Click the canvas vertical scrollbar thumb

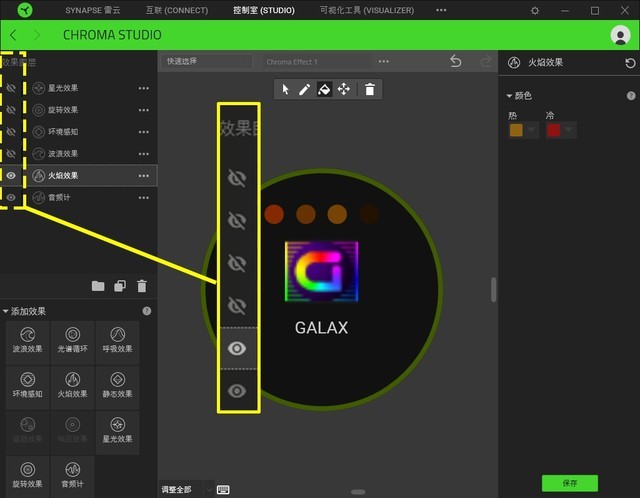click(493, 289)
